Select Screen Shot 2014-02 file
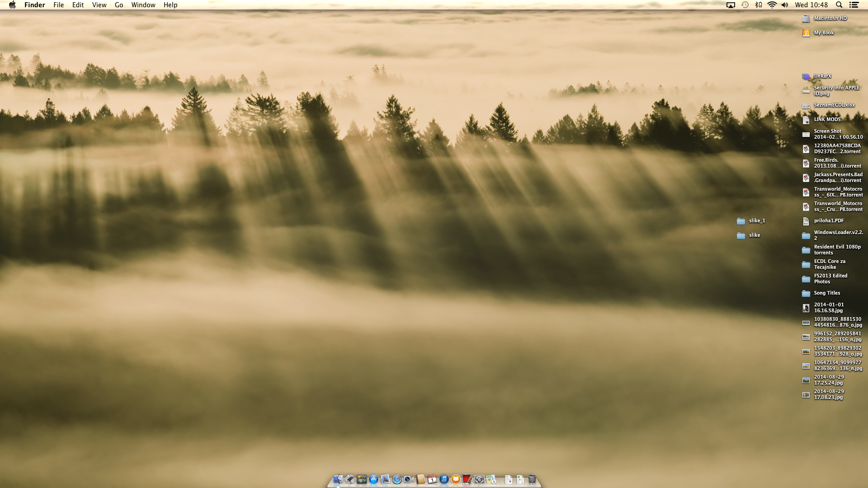The width and height of the screenshot is (868, 488). click(833, 134)
